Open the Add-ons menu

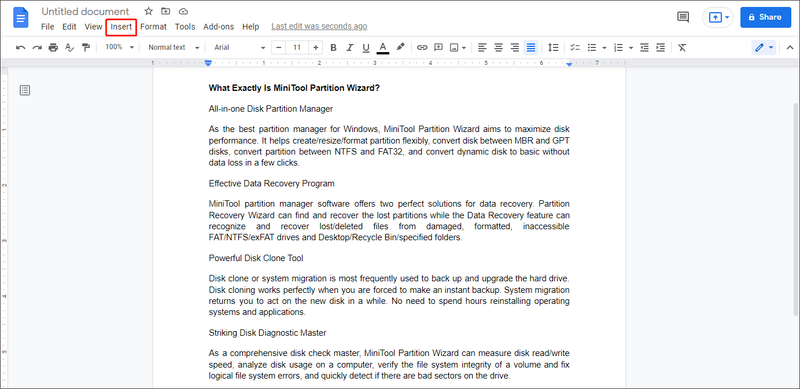tap(218, 27)
